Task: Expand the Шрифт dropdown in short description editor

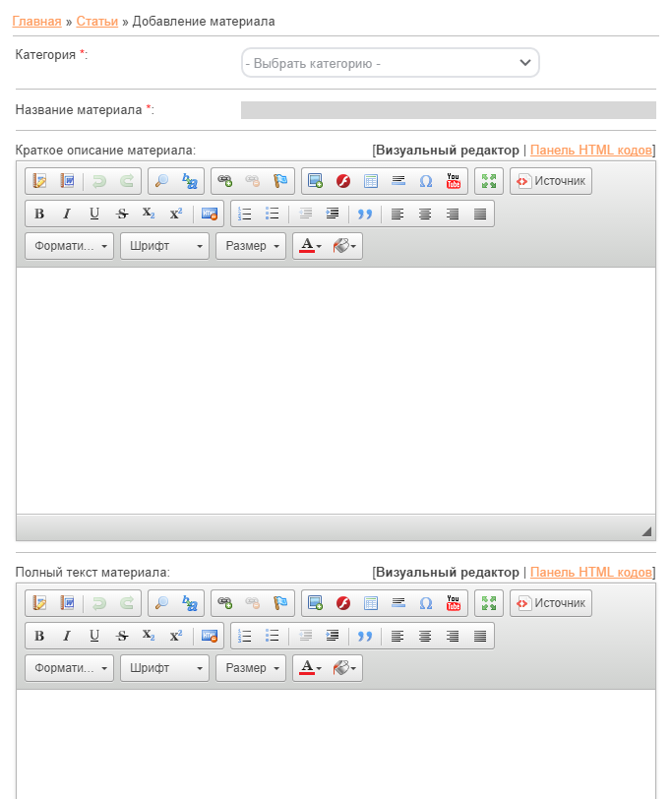Action: [x=164, y=246]
